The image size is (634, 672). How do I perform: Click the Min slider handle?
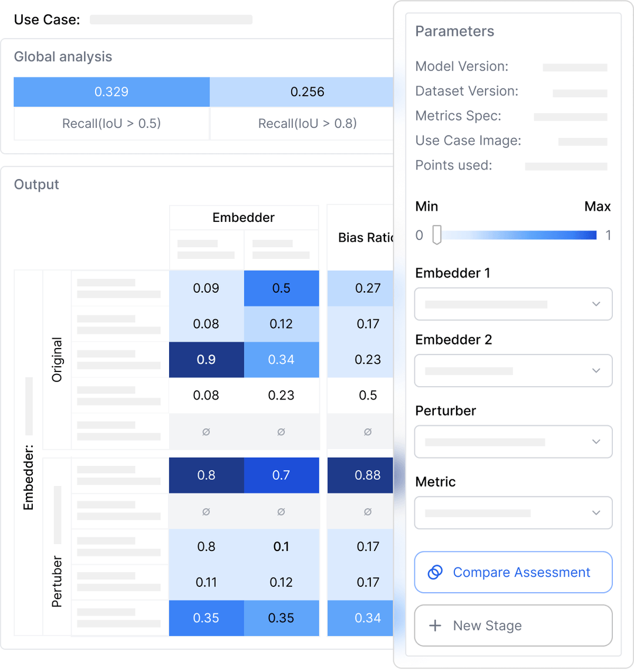(437, 234)
